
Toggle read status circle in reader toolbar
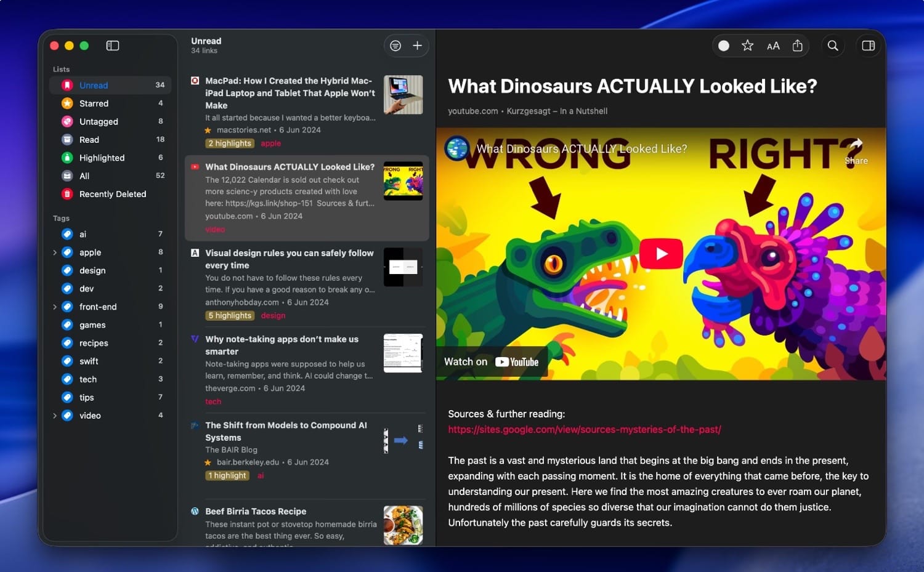click(724, 46)
